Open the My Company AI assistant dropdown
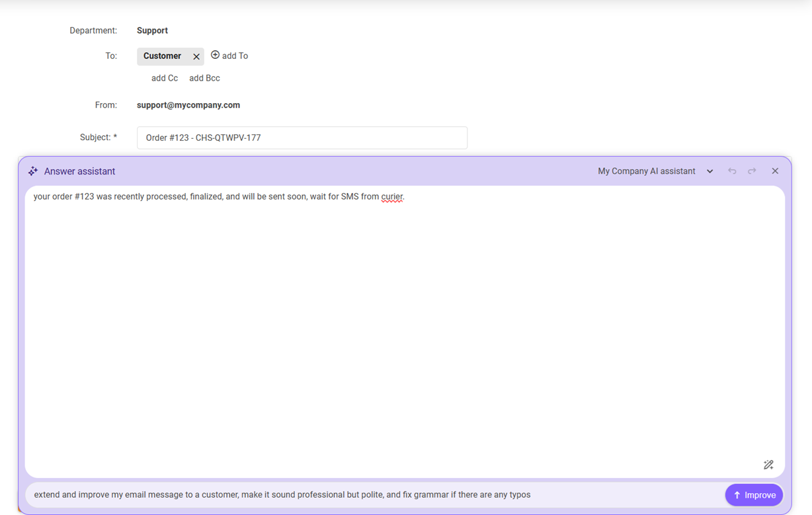 tap(646, 171)
